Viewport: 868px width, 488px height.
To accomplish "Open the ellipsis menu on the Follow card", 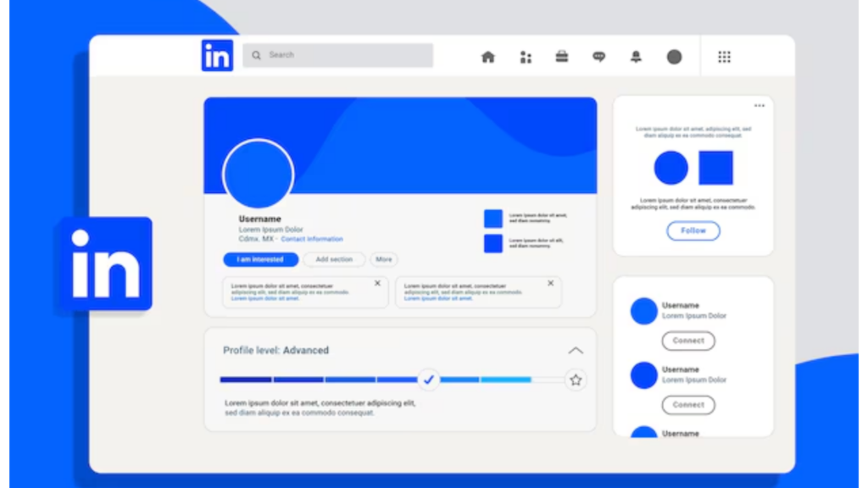I will 759,104.
